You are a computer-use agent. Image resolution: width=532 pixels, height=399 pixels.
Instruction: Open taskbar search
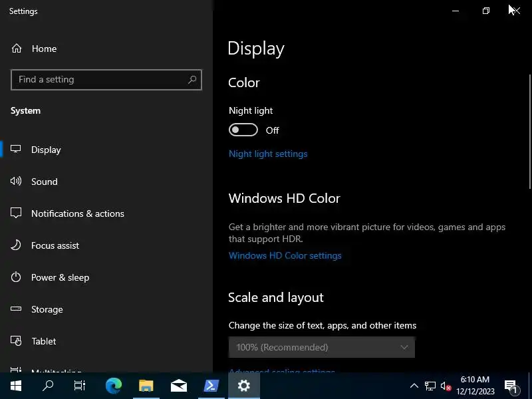[x=48, y=386]
